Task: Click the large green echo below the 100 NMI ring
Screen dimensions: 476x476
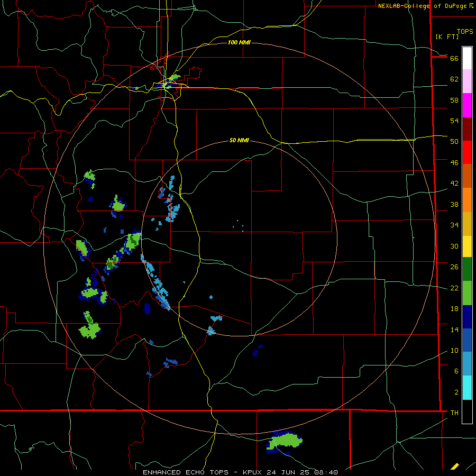Action: (x=285, y=441)
